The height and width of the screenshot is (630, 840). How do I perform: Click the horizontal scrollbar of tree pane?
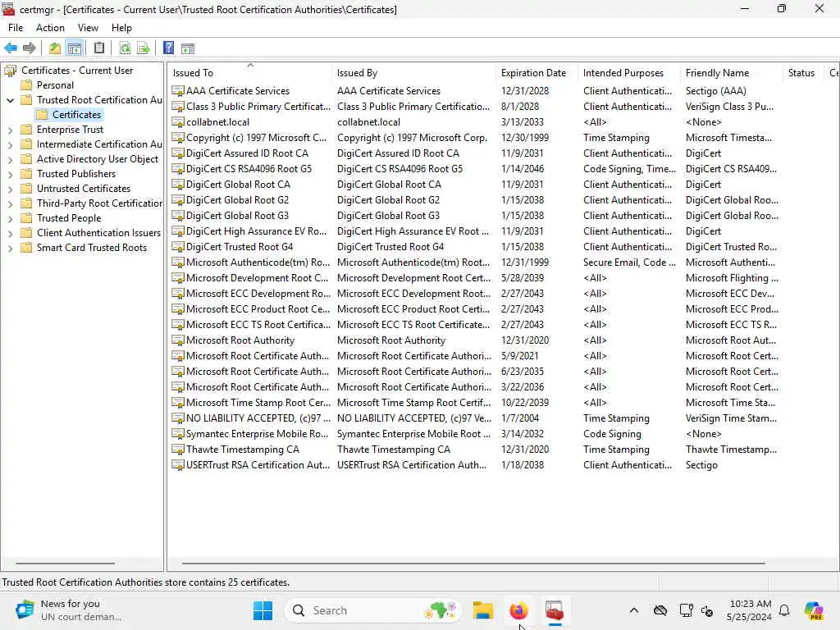[65, 563]
